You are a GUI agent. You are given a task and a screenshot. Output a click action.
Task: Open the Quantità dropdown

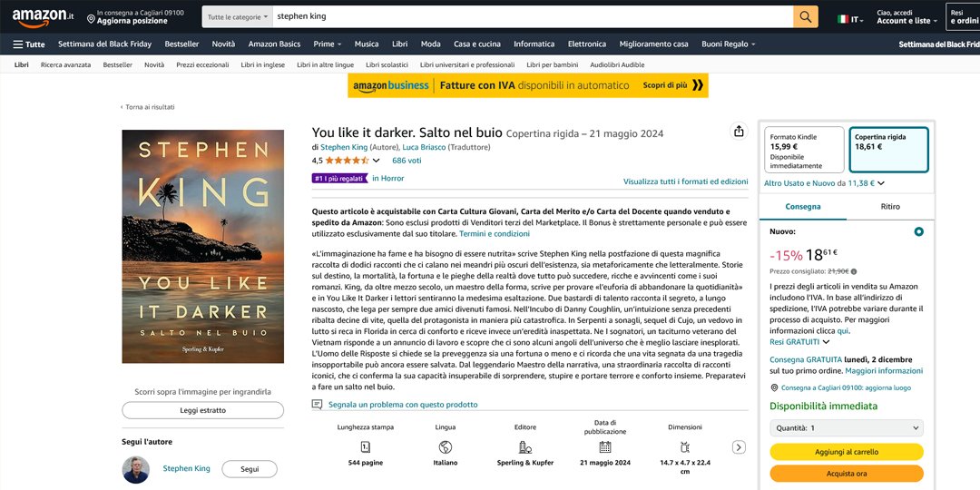[847, 428]
